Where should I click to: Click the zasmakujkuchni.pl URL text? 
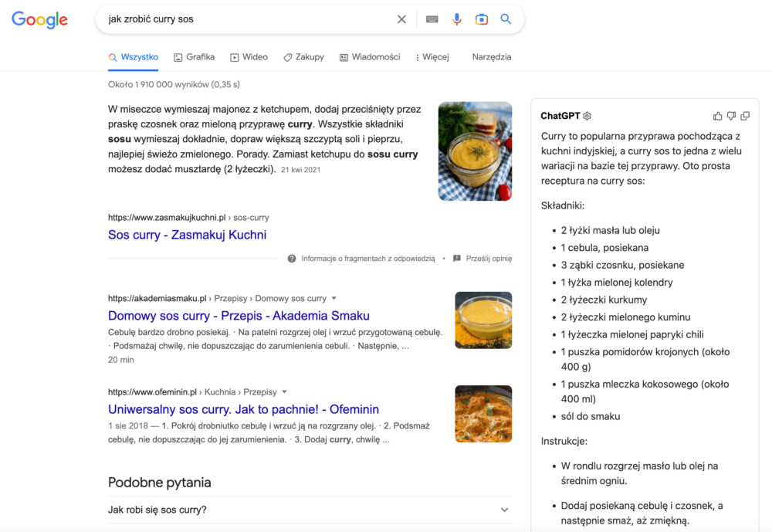(167, 218)
